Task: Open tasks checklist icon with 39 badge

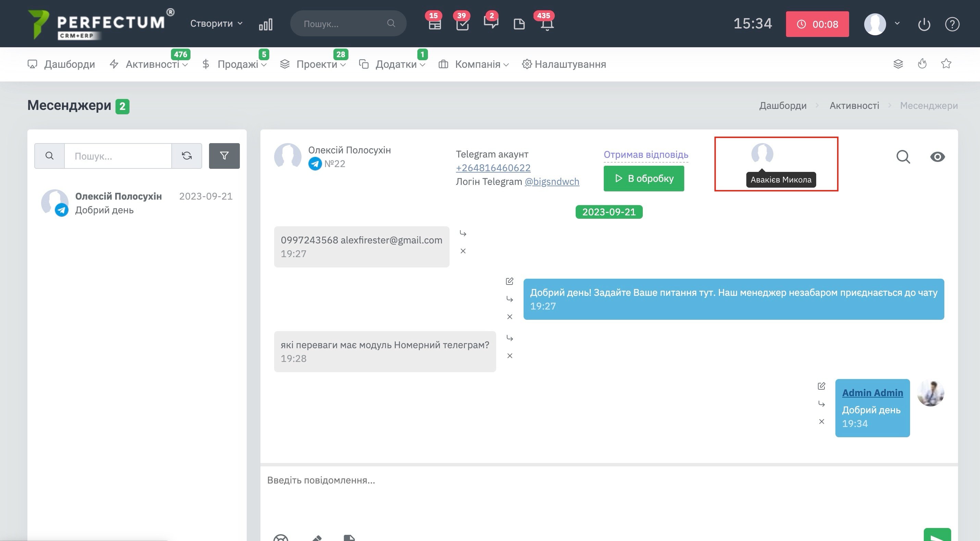Action: click(462, 24)
